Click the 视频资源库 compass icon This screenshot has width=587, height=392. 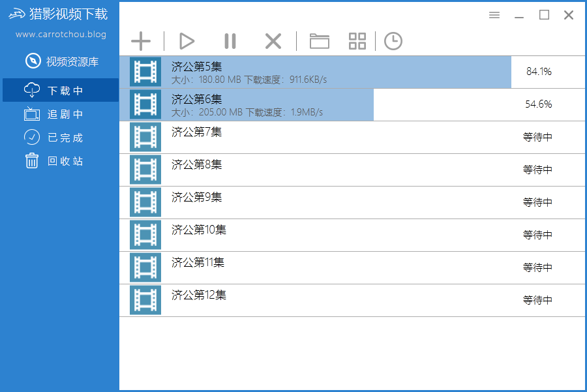[x=32, y=61]
